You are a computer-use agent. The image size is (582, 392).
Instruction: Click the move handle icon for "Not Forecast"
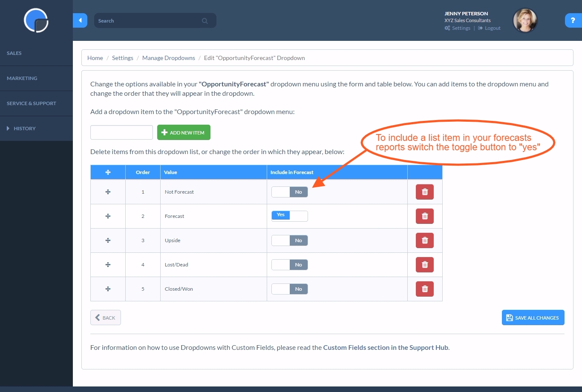pyautogui.click(x=108, y=192)
